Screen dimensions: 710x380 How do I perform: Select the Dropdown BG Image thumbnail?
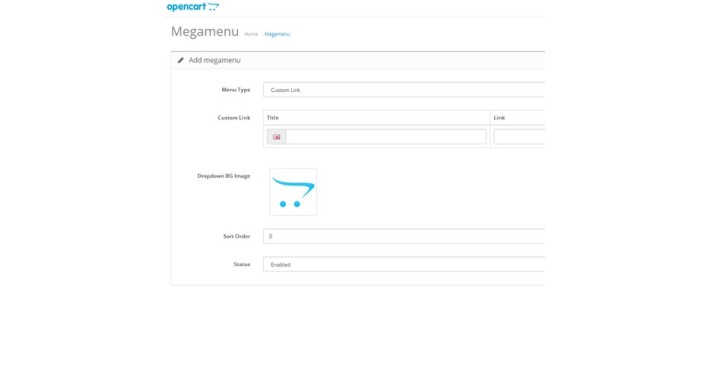pyautogui.click(x=293, y=192)
